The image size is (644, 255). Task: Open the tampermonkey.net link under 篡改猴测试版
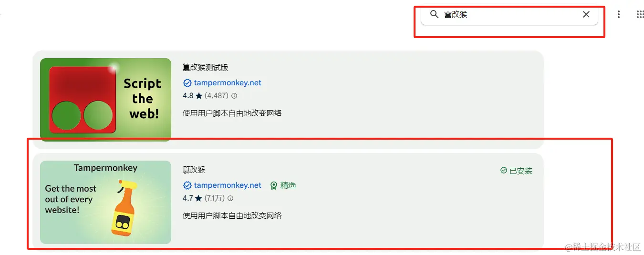[228, 82]
